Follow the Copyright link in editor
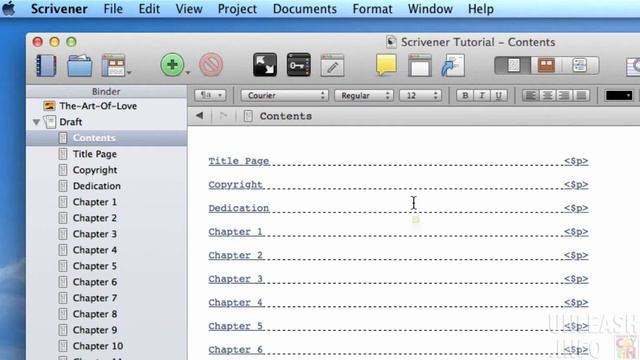Viewport: 640px width, 360px height. [236, 184]
